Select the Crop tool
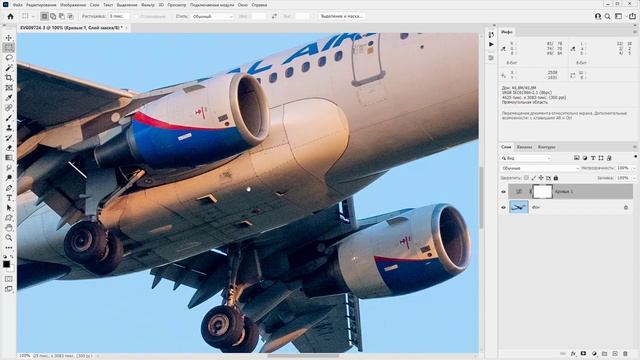This screenshot has height=360, width=640. tap(9, 78)
